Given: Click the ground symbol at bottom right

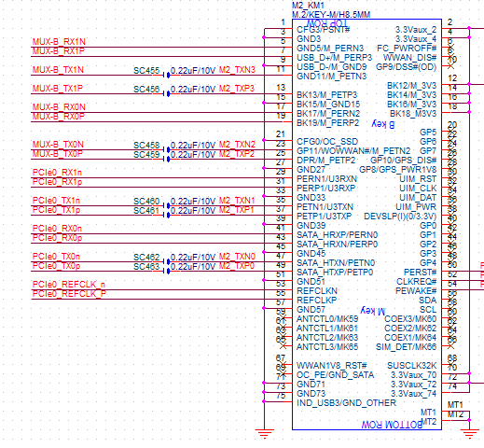Looking at the screenshot, I should tap(469, 434).
